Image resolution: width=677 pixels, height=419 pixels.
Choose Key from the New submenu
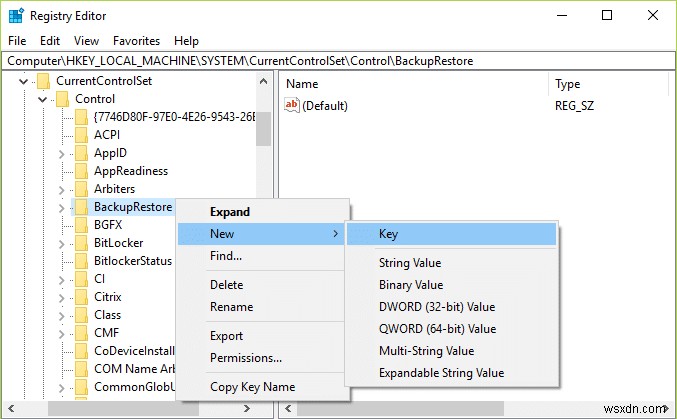pos(388,234)
